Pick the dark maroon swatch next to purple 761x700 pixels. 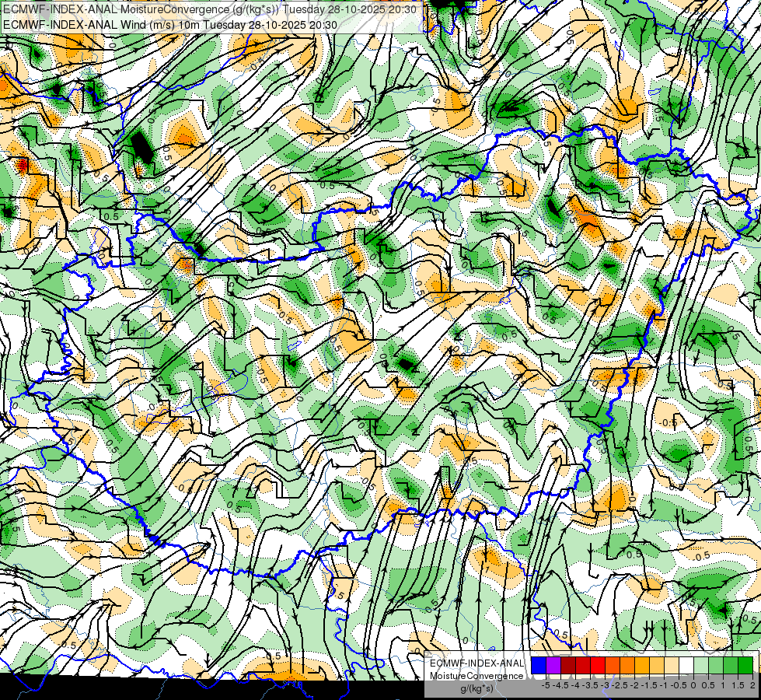pos(568,665)
